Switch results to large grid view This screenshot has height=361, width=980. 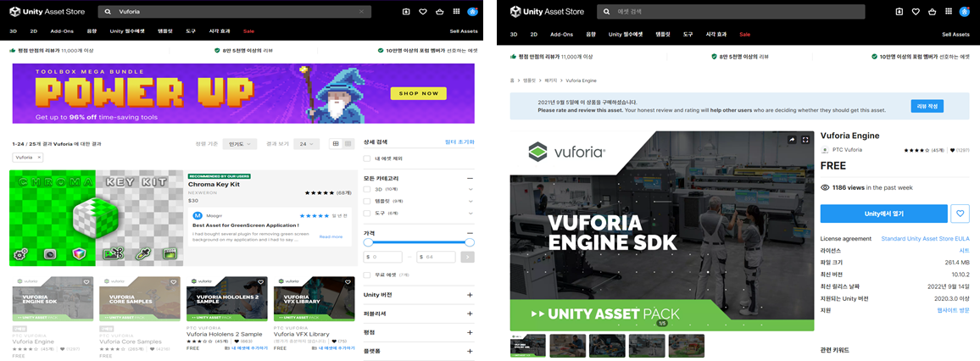tap(336, 144)
